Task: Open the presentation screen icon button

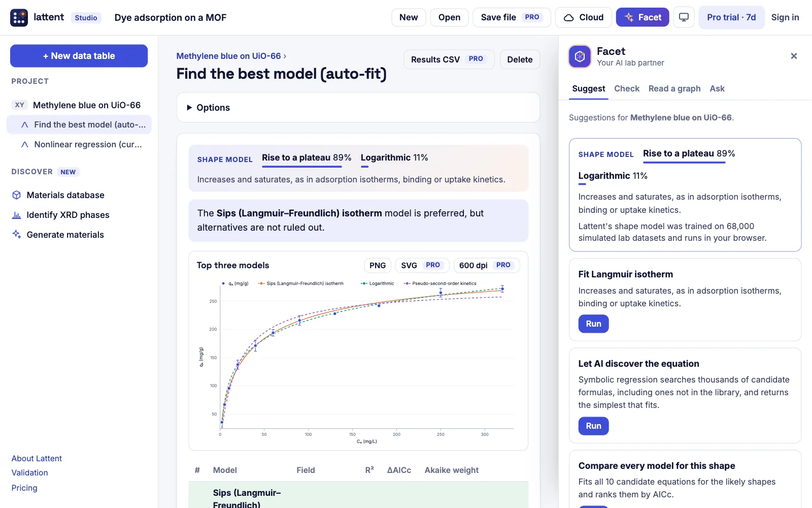Action: point(684,17)
